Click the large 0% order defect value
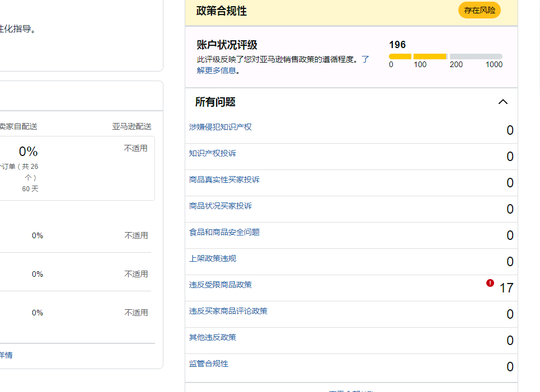540x392 pixels. [28, 152]
